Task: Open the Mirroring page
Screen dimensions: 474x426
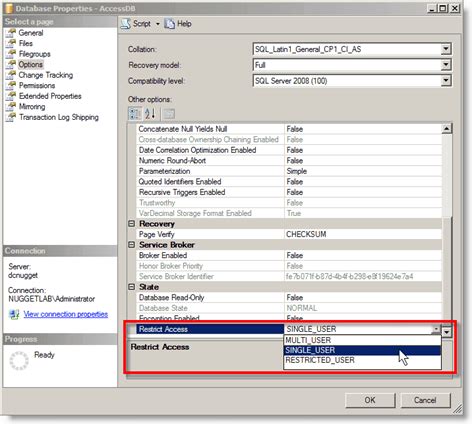Action: [x=32, y=107]
